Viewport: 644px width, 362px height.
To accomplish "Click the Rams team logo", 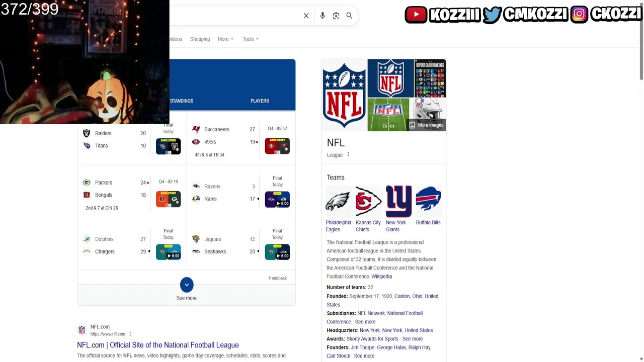I will [x=196, y=199].
